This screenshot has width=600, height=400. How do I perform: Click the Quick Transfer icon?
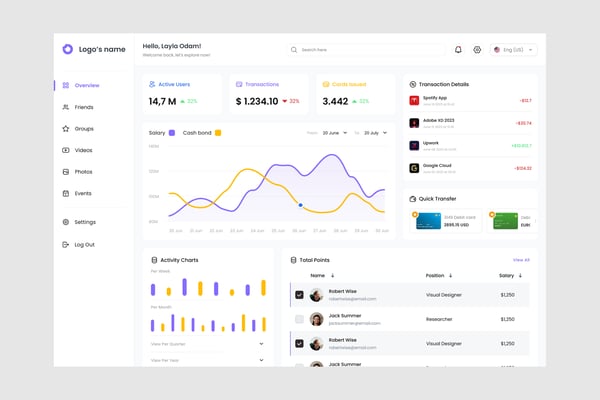[412, 199]
